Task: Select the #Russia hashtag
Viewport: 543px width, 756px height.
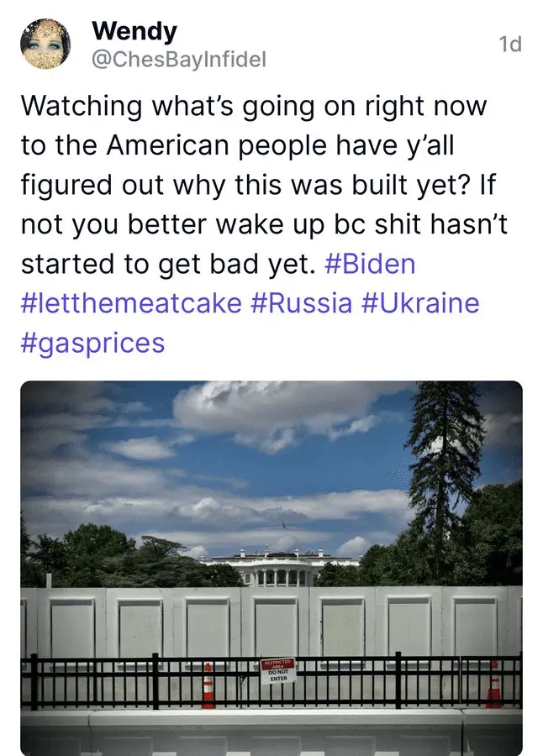Action: pyautogui.click(x=301, y=303)
